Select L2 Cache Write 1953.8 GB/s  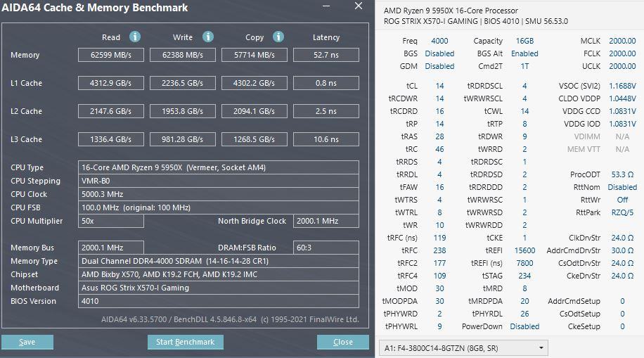point(182,111)
